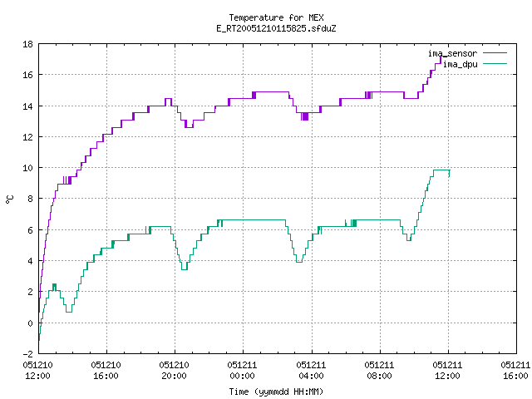
Task: Click the chart title 'Temperature for MEX'
Action: [x=276, y=17]
